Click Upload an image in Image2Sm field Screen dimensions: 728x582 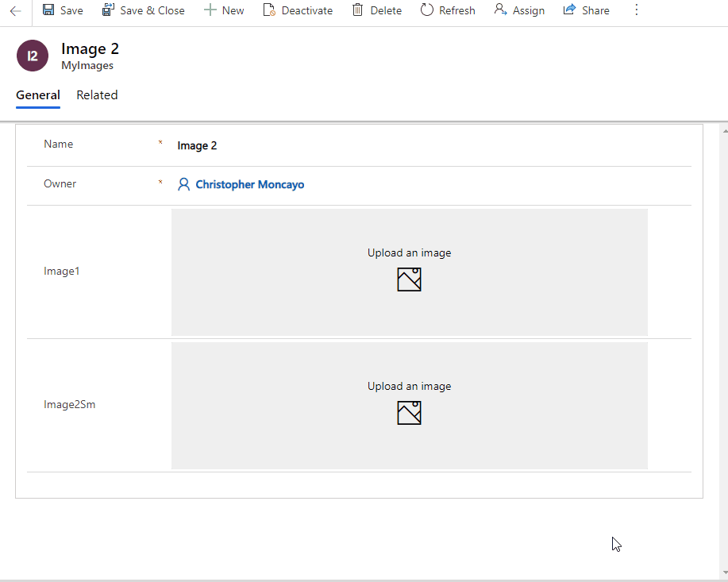point(409,387)
